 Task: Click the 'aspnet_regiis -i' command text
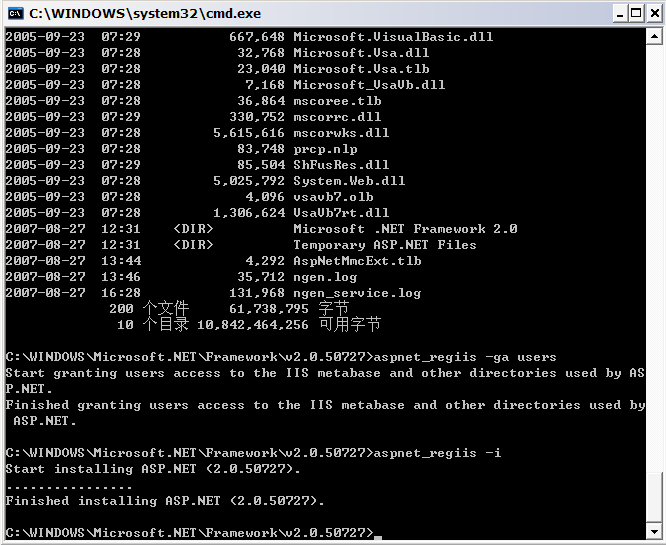tap(437, 453)
